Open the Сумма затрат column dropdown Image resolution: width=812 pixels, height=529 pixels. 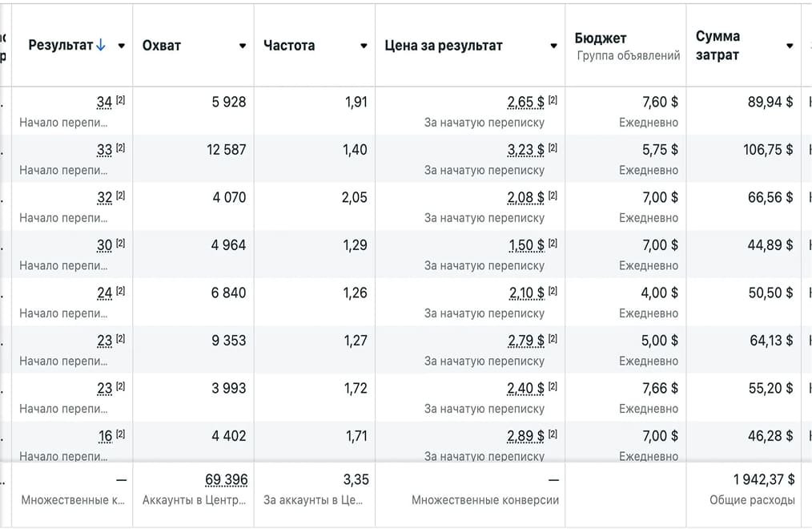click(x=790, y=46)
